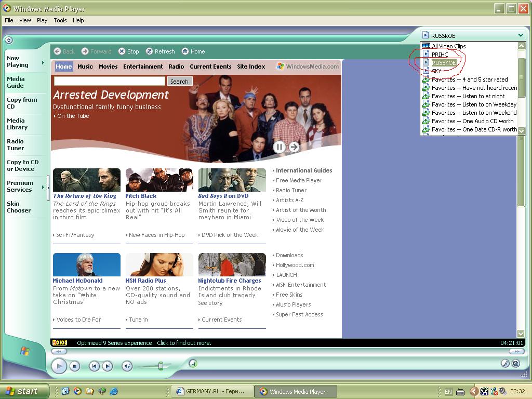Select Favorites -- 4 and 5 star rated
This screenshot has width=532, height=399.
click(469, 79)
